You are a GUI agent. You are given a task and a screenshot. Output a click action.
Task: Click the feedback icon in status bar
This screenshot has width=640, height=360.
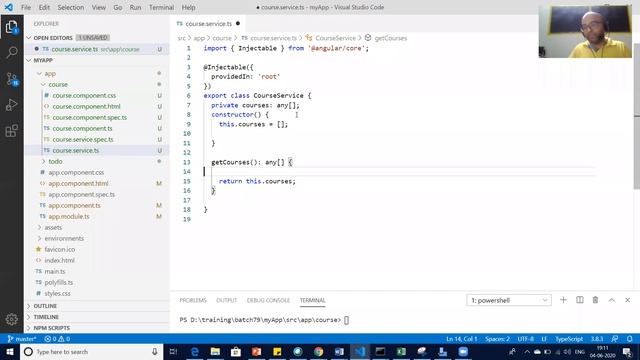click(615, 339)
